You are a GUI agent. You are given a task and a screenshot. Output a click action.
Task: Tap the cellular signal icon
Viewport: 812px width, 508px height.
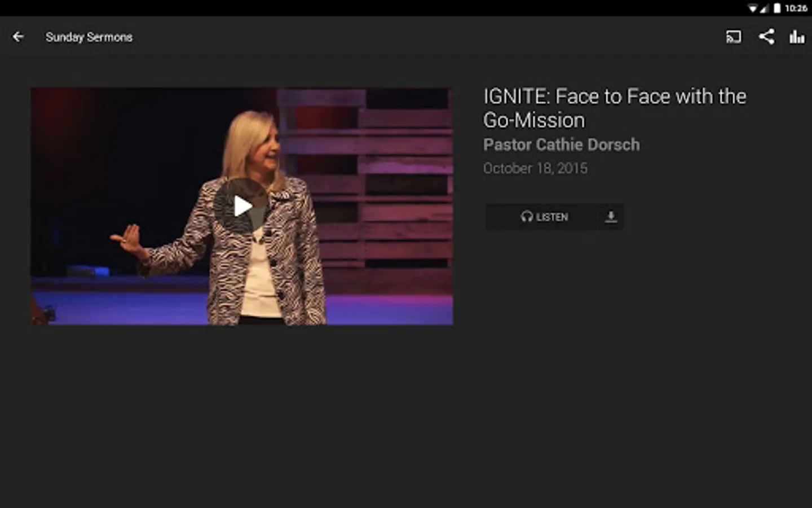[x=764, y=8]
